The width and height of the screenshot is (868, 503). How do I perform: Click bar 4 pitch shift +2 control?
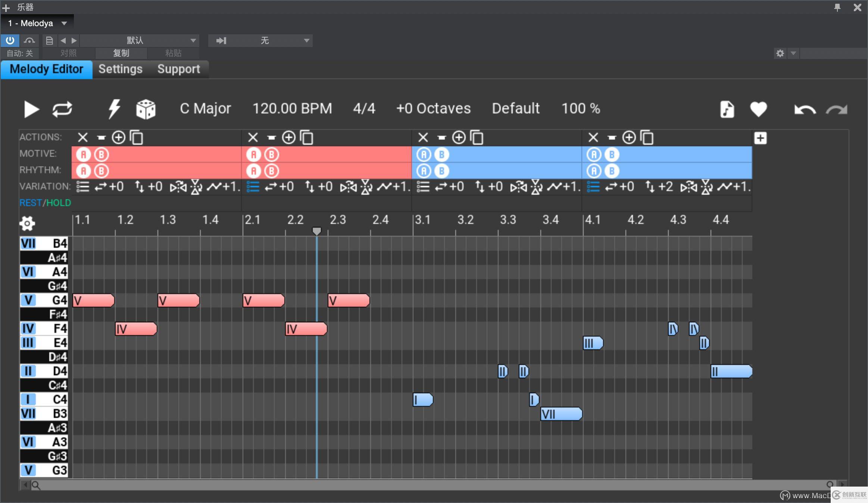tap(659, 186)
